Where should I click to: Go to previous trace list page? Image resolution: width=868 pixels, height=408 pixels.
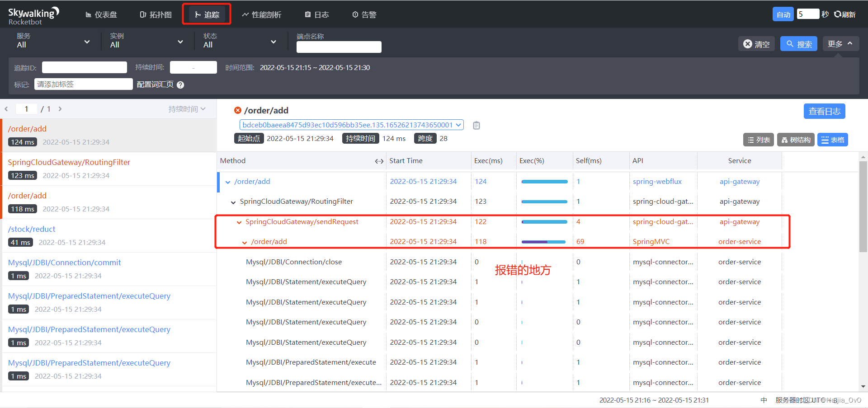click(6, 109)
